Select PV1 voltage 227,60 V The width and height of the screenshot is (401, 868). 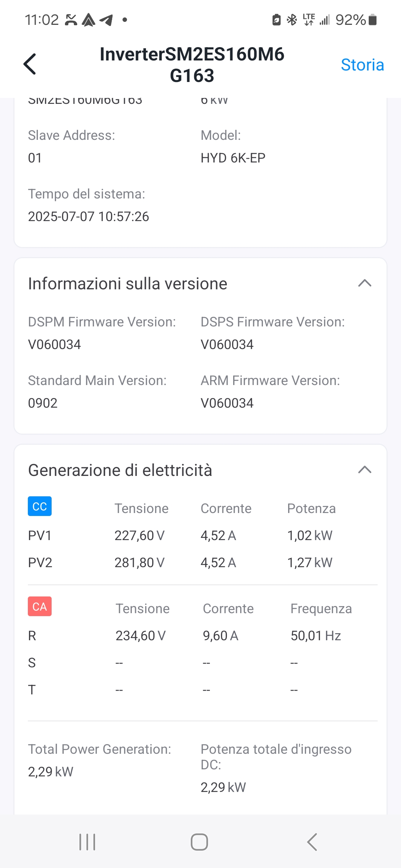[x=139, y=536]
